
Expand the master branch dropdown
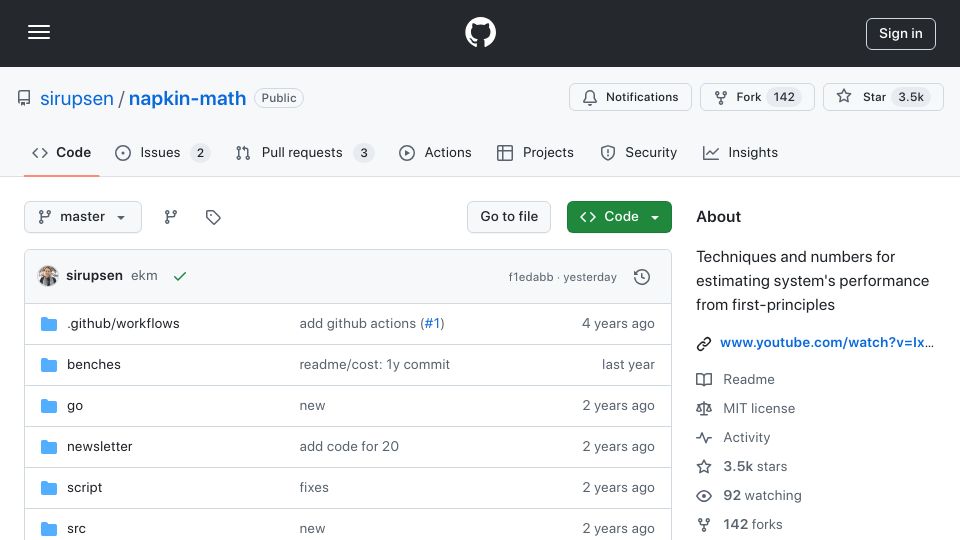[x=83, y=217]
